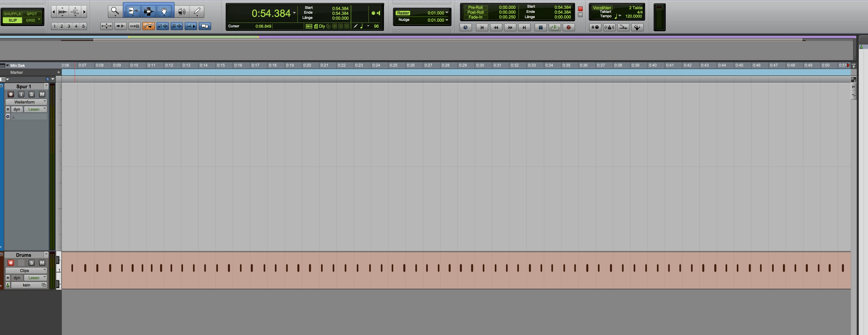Select the Pencil tool

click(197, 11)
